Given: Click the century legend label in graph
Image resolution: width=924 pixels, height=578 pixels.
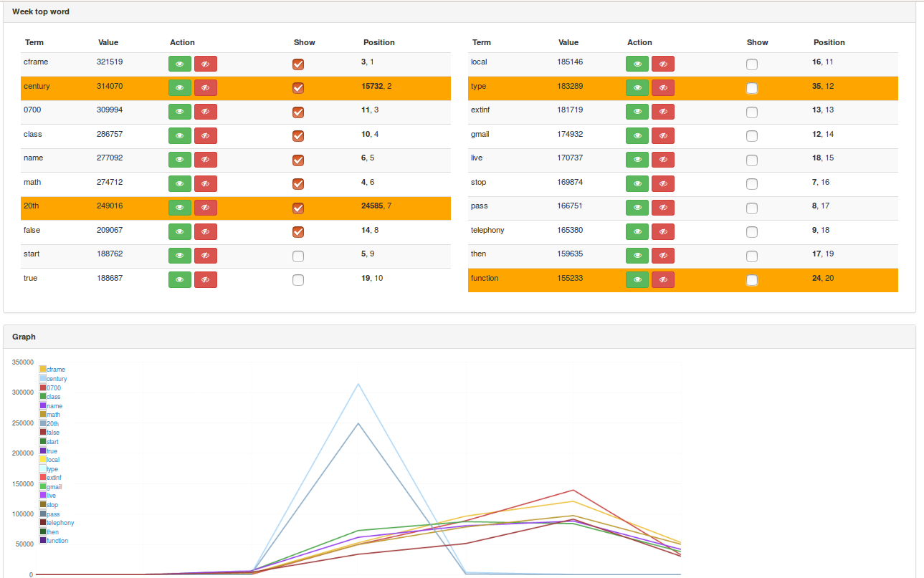Looking at the screenshot, I should (x=57, y=379).
